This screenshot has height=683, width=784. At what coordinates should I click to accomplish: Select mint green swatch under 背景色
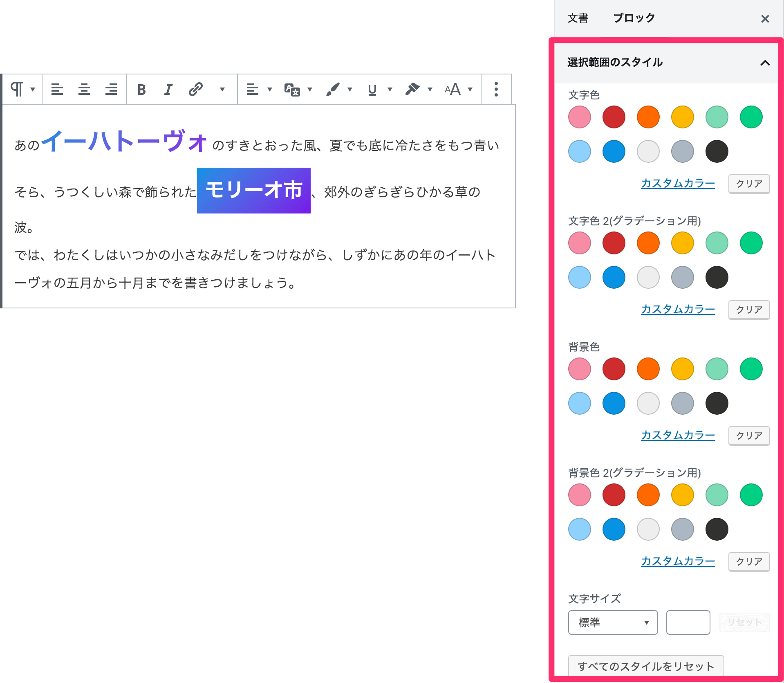(717, 369)
